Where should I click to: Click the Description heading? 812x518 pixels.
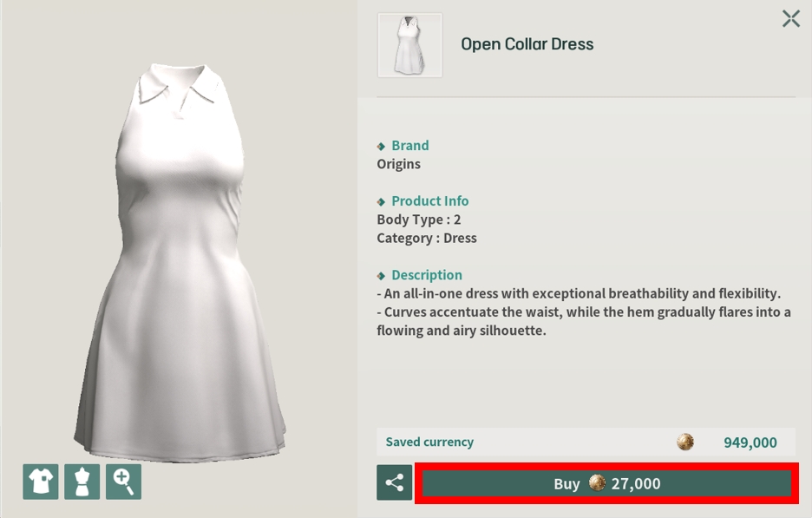pos(426,275)
